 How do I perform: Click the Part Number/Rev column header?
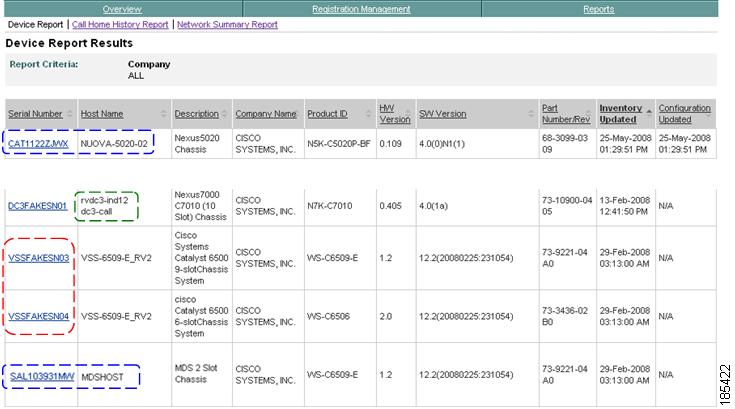[x=566, y=114]
